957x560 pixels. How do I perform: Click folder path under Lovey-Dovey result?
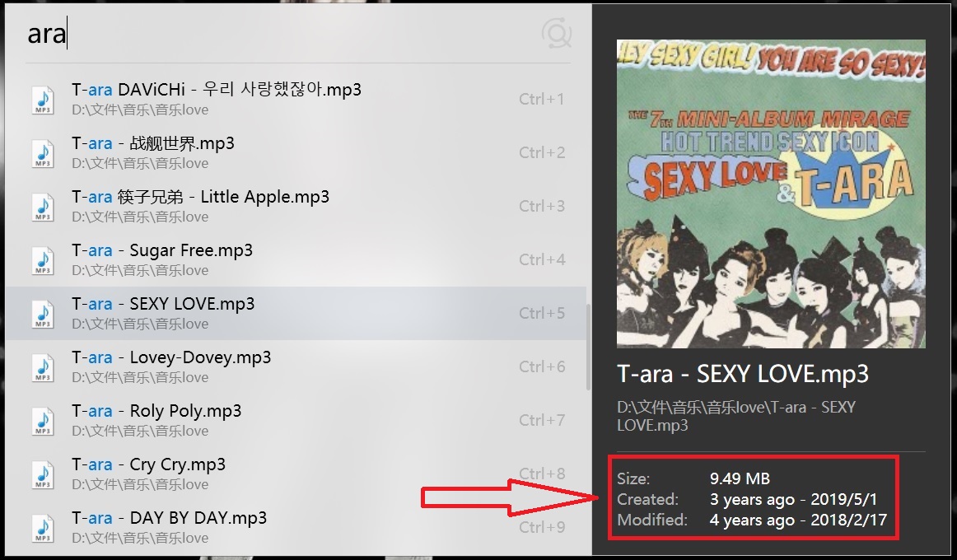click(x=140, y=378)
